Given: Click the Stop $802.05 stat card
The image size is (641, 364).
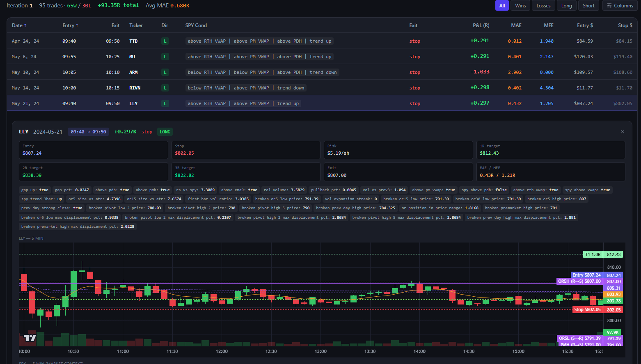Looking at the screenshot, I should [x=246, y=150].
